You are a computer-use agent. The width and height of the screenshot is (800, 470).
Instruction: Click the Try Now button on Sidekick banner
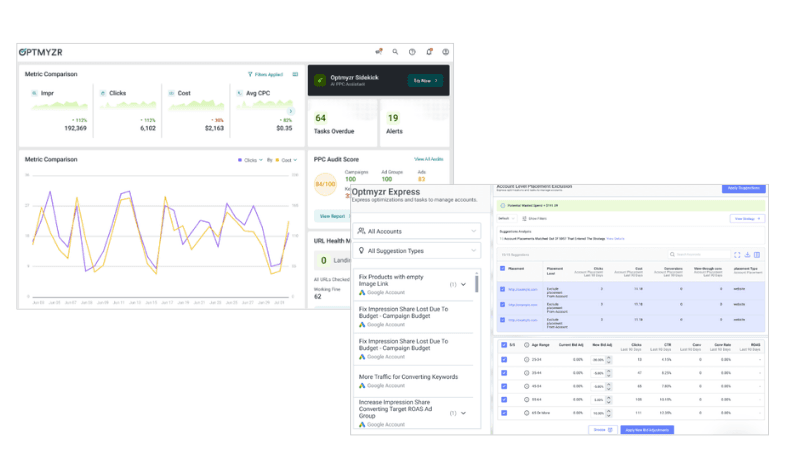(x=425, y=81)
